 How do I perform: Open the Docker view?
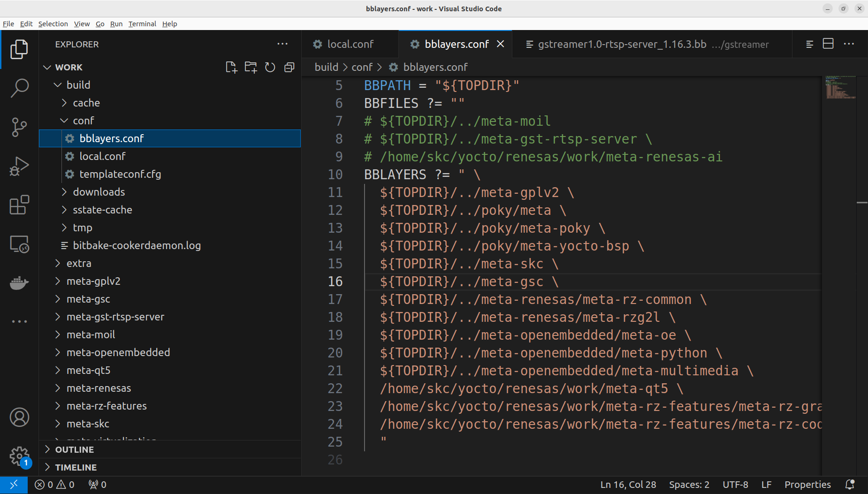click(x=19, y=283)
